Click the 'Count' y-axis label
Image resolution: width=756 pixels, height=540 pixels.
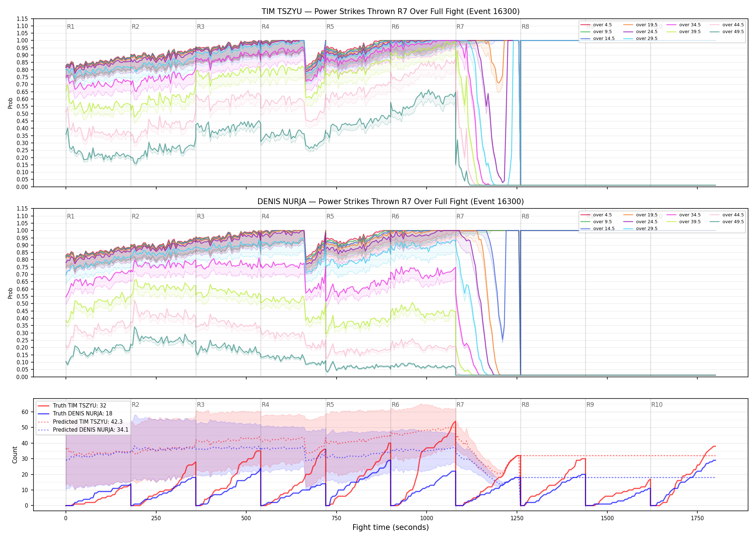tap(15, 455)
